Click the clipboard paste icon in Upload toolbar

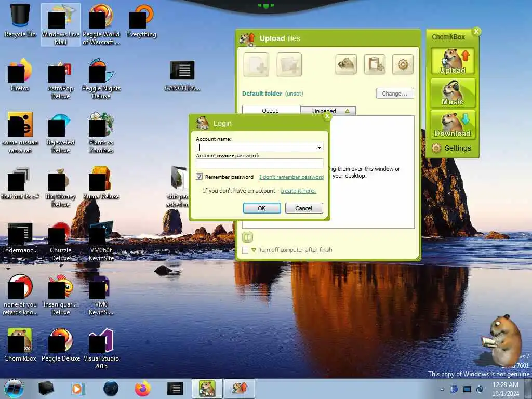[x=375, y=64]
